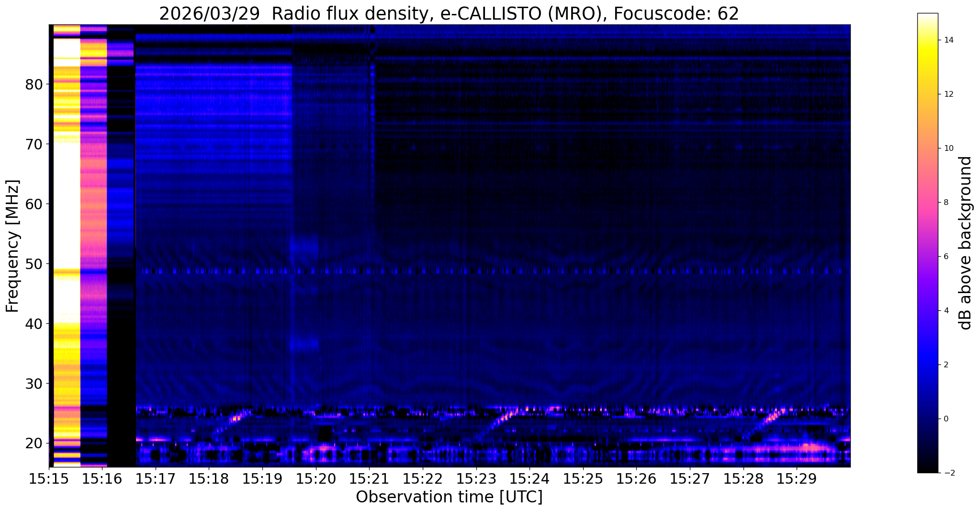Click the 15:22 time tick label

(x=423, y=478)
